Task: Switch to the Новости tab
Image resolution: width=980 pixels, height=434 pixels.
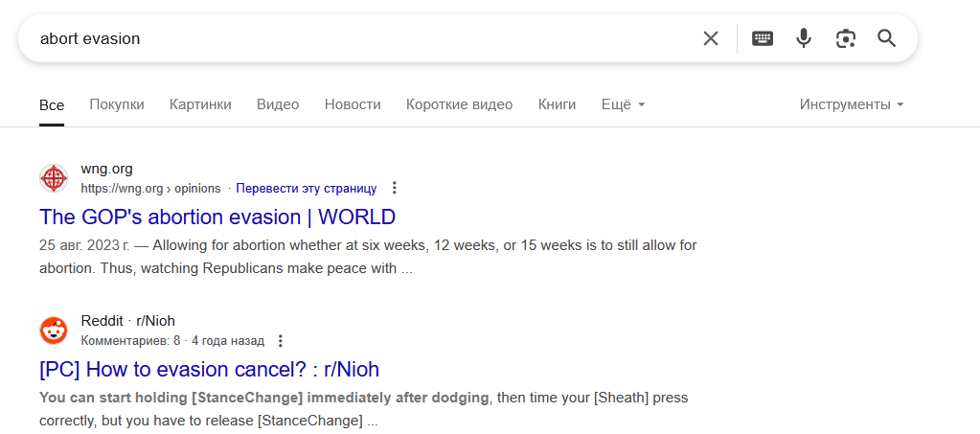Action: click(x=353, y=104)
